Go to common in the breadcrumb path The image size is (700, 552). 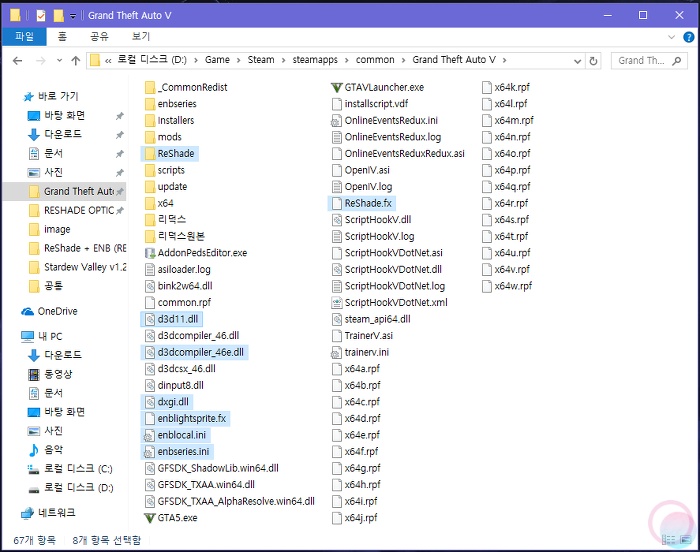(375, 60)
